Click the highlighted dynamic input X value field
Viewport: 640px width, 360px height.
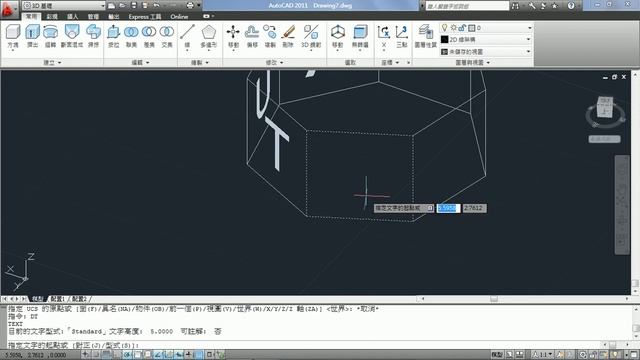pyautogui.click(x=448, y=208)
